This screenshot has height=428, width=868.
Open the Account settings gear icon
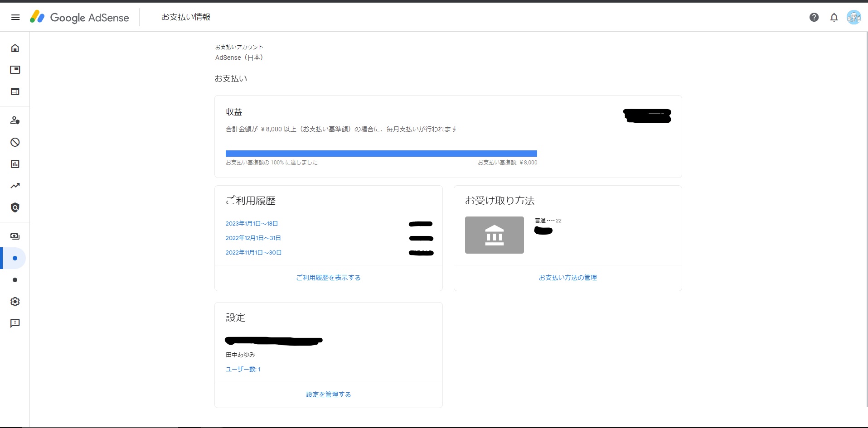click(15, 302)
